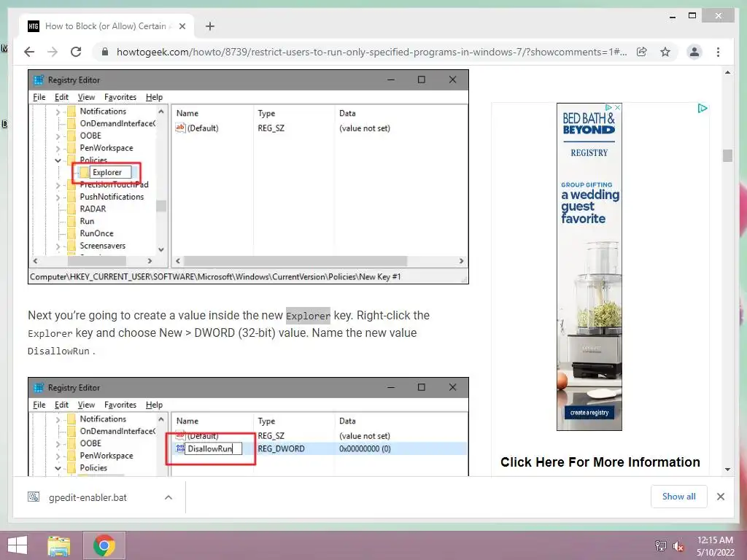Reload the current page
Image resolution: width=747 pixels, height=560 pixels.
click(76, 52)
